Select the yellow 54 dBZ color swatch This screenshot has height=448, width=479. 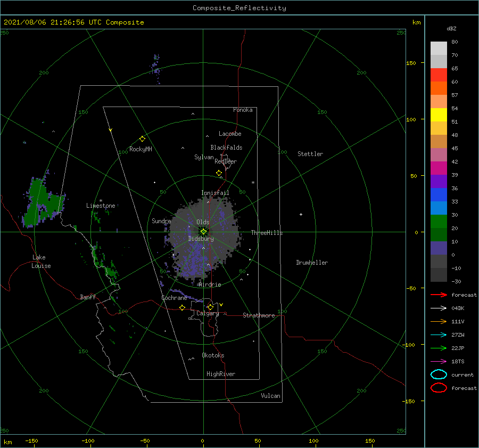point(439,115)
